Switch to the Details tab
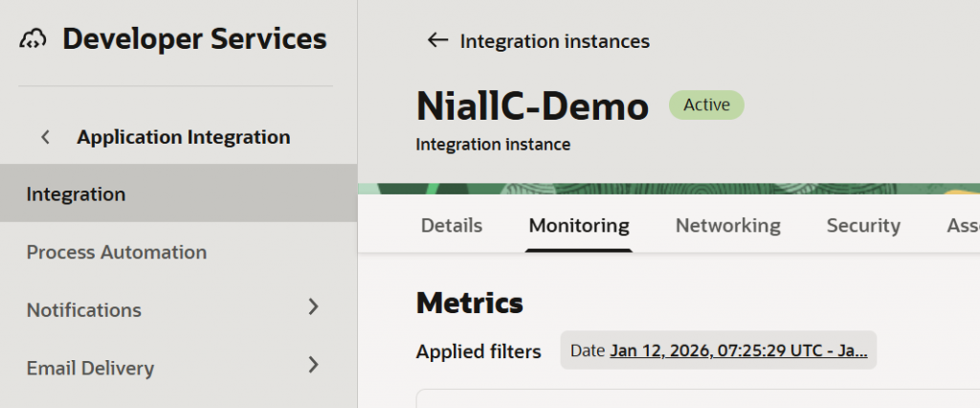 click(x=452, y=226)
